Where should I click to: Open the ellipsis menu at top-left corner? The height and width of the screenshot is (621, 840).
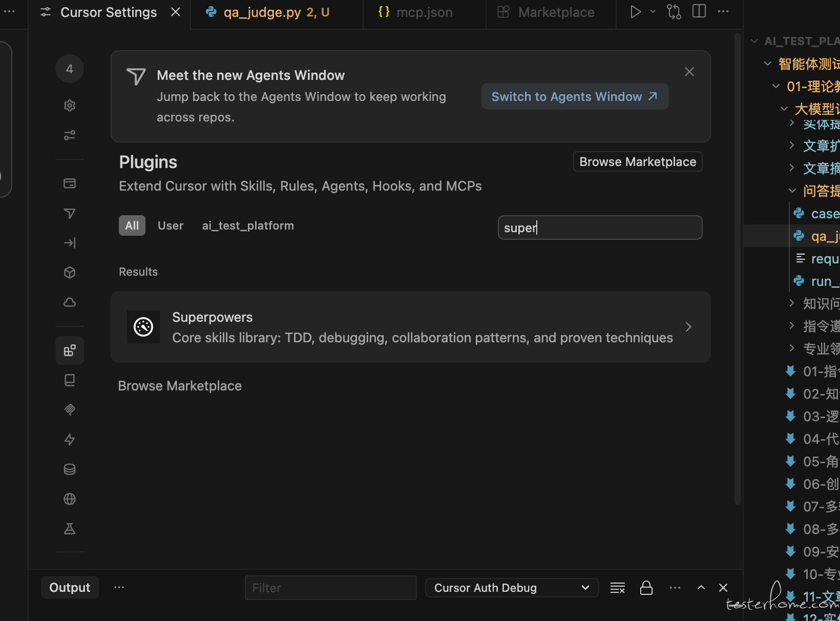tap(9, 11)
